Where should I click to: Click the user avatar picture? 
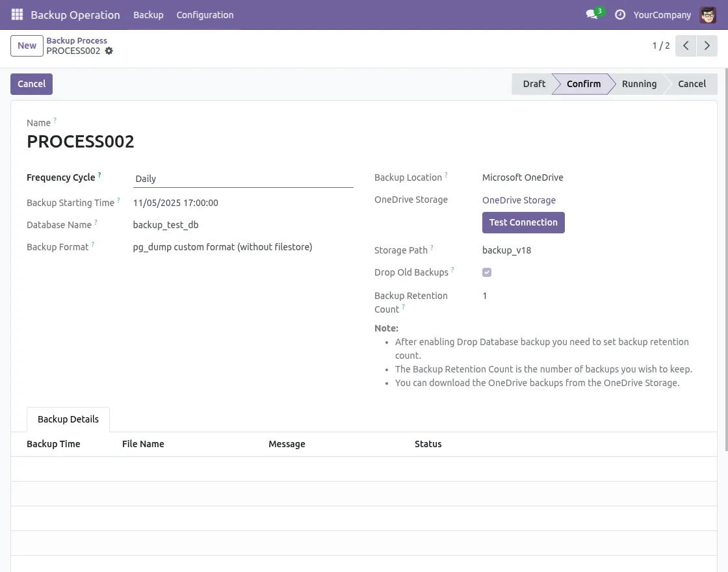pos(708,14)
